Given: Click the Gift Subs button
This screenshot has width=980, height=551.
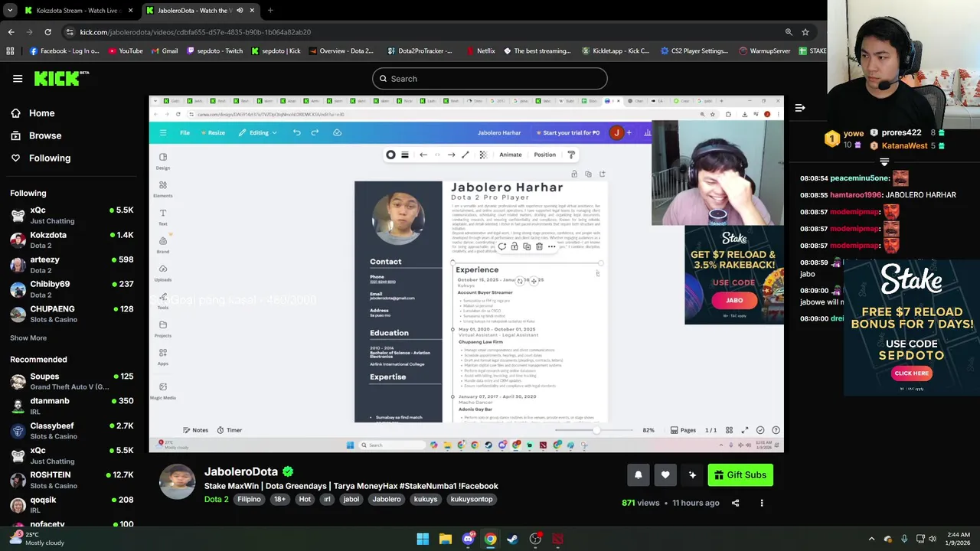Looking at the screenshot, I should [740, 475].
